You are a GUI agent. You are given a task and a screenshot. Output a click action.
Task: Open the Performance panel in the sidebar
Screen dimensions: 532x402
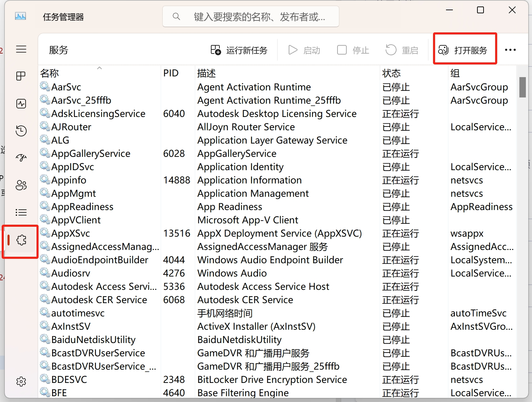[x=21, y=103]
